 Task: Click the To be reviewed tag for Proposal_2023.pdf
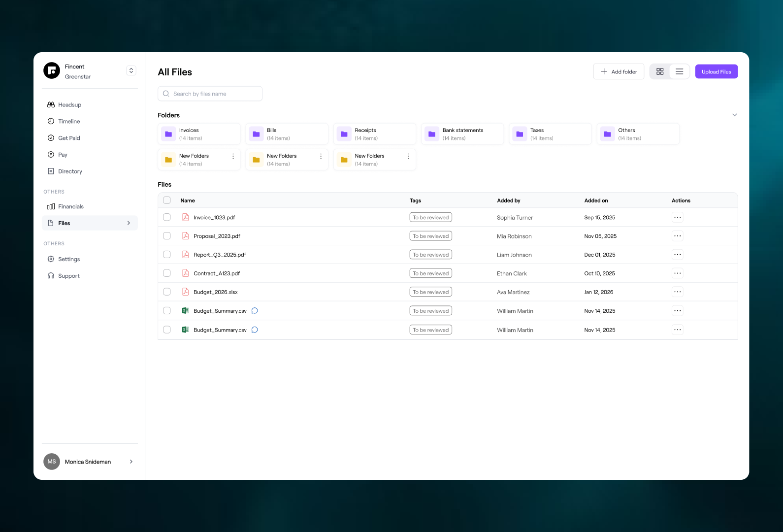tap(431, 236)
